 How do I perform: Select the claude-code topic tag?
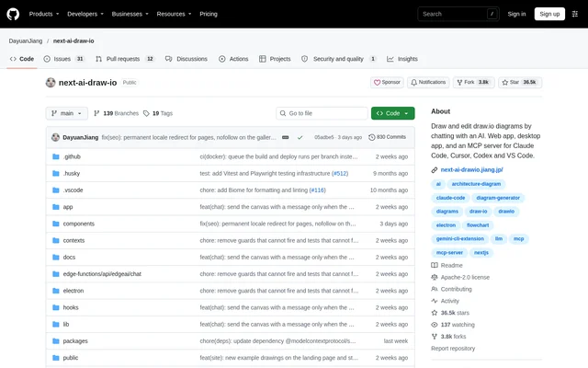[450, 198]
